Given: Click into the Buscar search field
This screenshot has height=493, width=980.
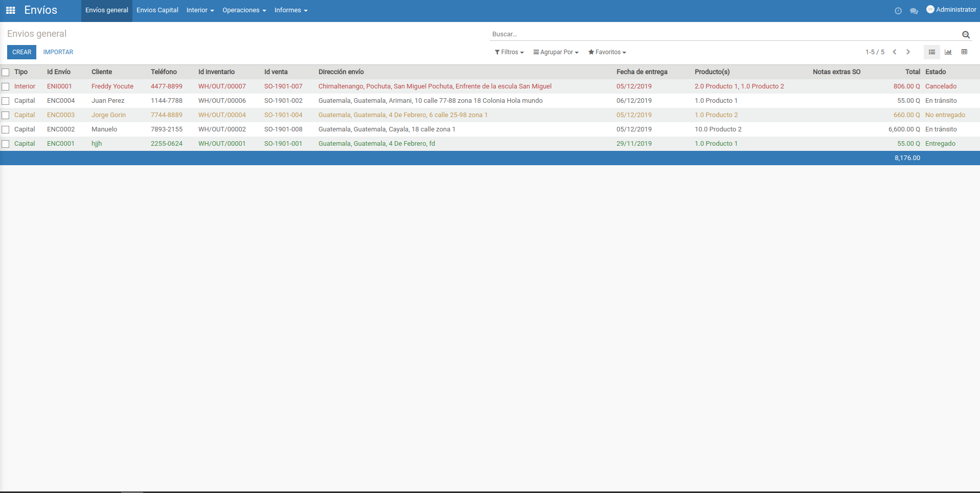Looking at the screenshot, I should point(725,34).
